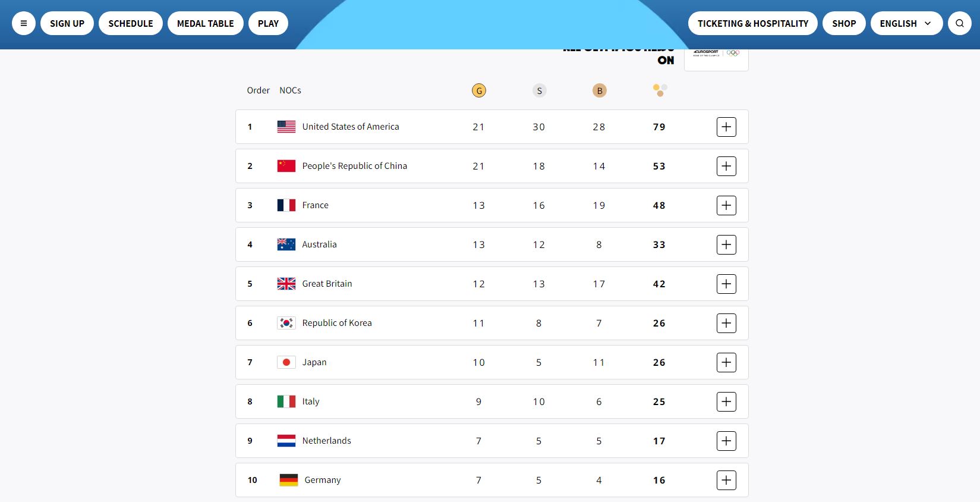
Task: Expand the Japan row details
Action: [726, 362]
